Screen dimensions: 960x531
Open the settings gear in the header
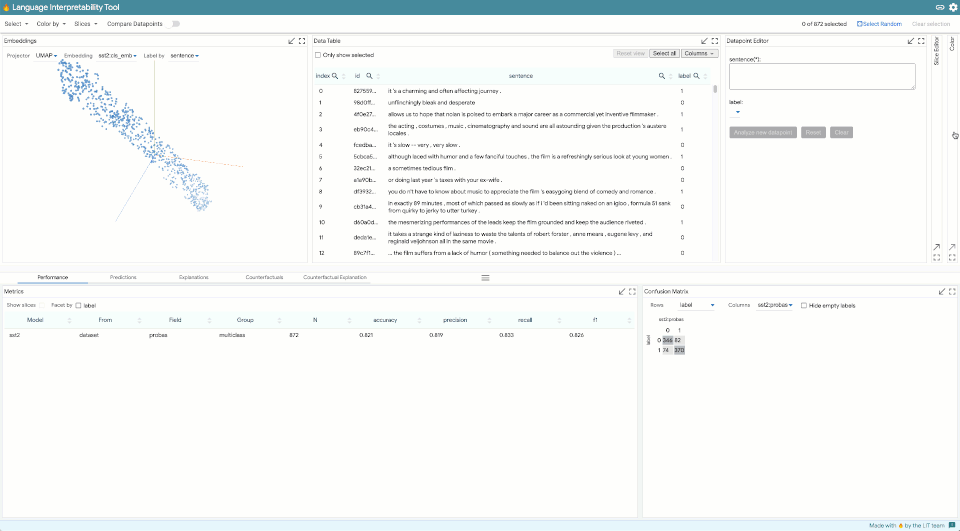[x=952, y=7]
